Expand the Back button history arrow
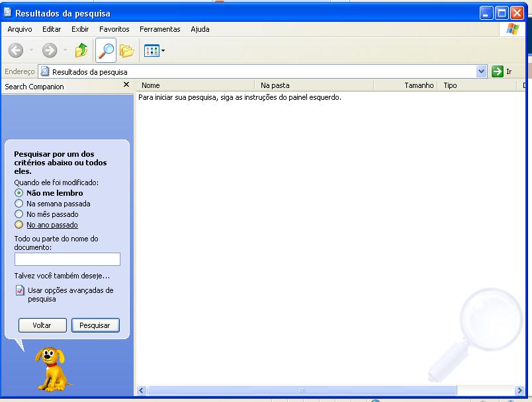 31,50
